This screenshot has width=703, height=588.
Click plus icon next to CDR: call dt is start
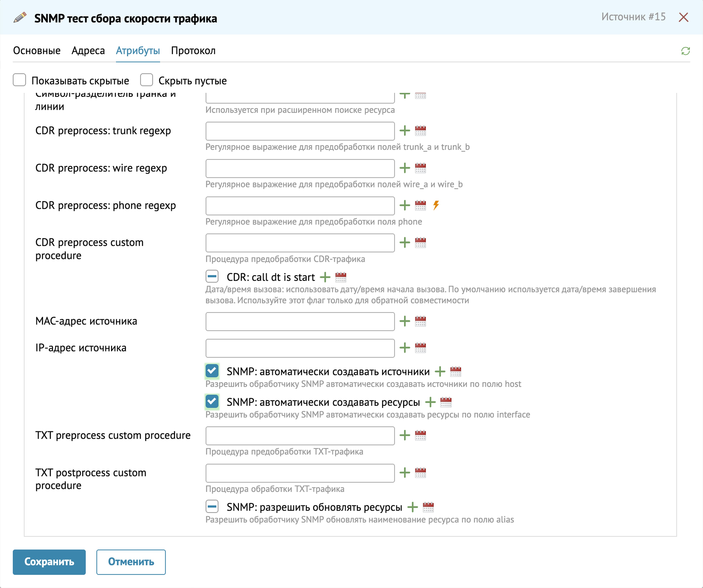pyautogui.click(x=325, y=277)
